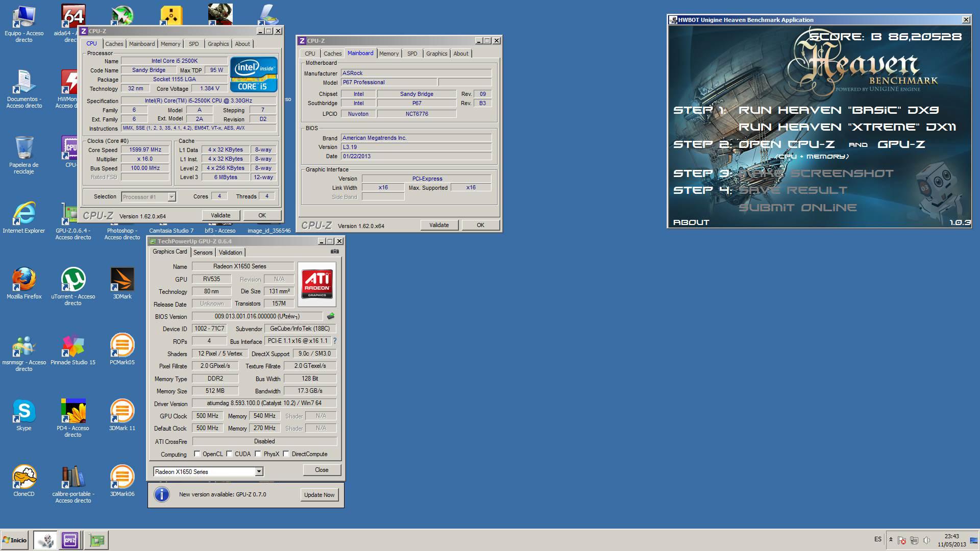Open Graphics tab in Mainboard CPU-Z window
This screenshot has width=980, height=551.
click(x=437, y=54)
